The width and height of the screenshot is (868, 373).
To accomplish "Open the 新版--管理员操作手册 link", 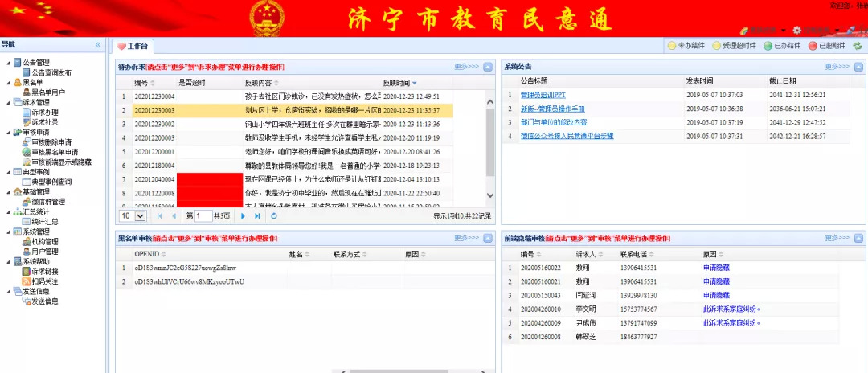I will point(552,109).
